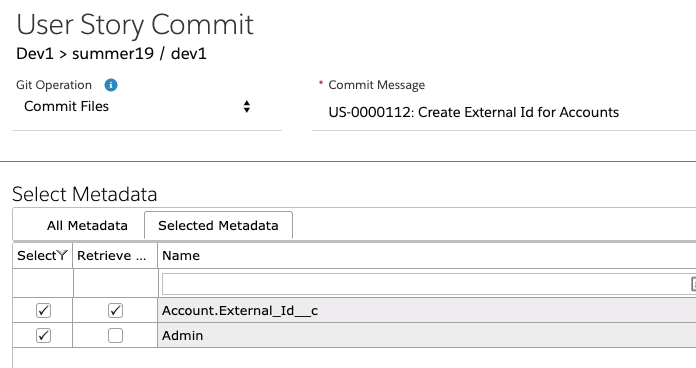This screenshot has height=368, width=696.
Task: Select the Account.External_Id__c row name
Action: click(x=240, y=311)
